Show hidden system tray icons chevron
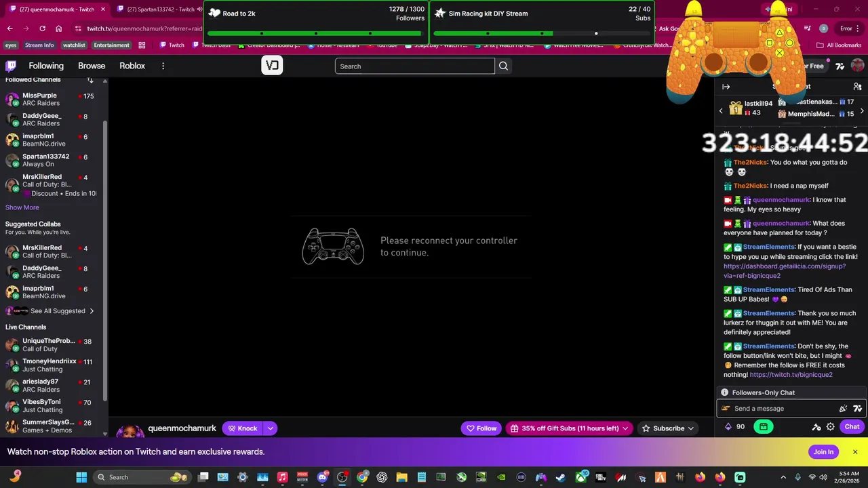Viewport: 868px width, 488px height. [783, 477]
